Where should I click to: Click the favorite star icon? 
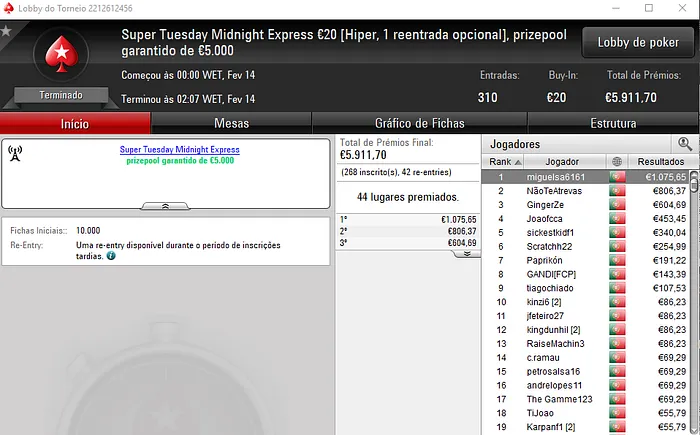click(6, 31)
